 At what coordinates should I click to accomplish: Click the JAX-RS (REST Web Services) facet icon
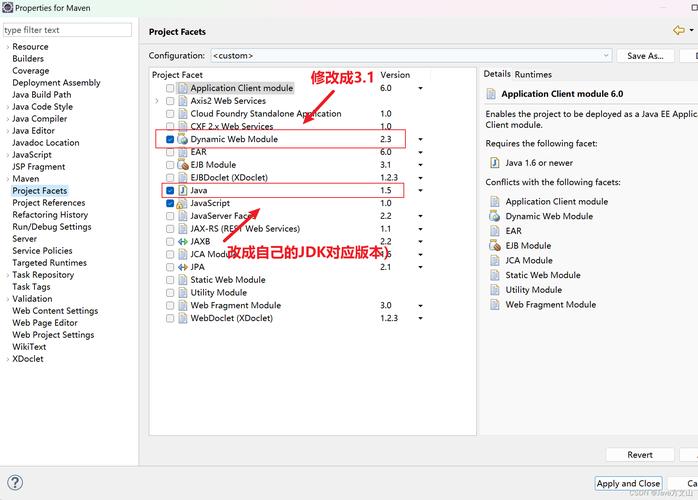tap(183, 229)
